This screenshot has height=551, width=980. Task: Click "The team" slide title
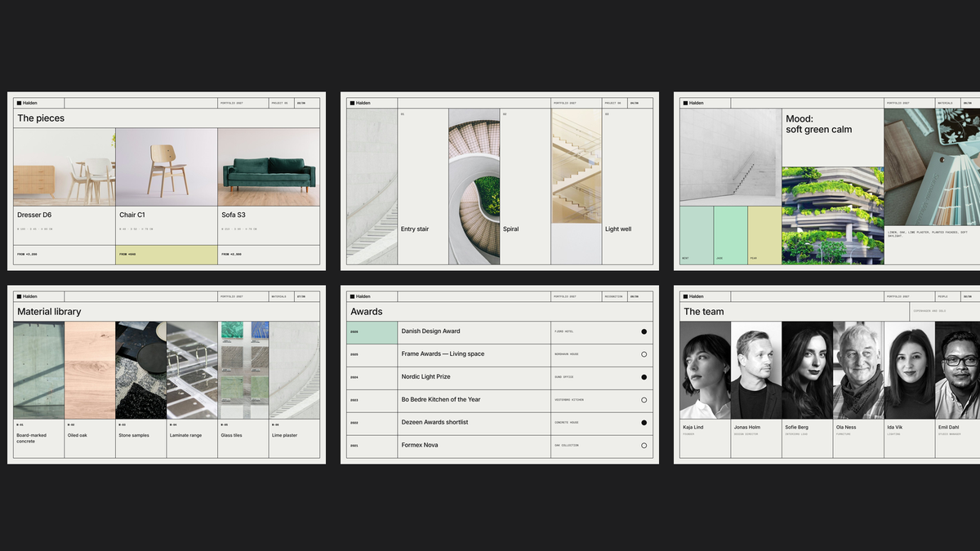coord(704,312)
